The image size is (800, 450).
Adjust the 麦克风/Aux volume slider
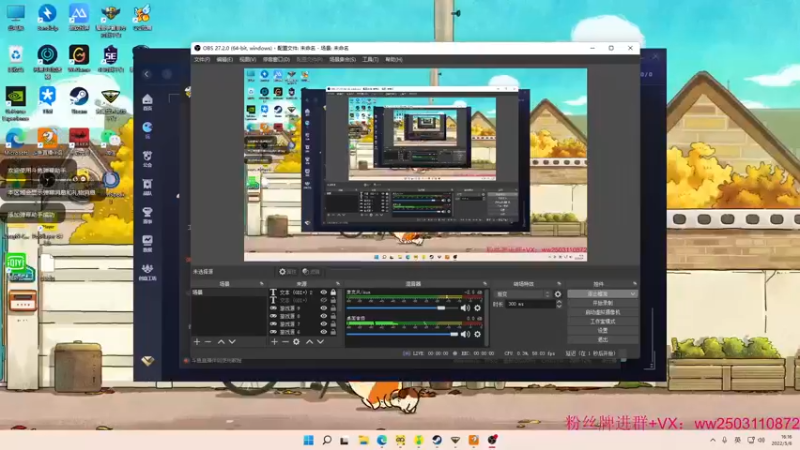click(402, 308)
